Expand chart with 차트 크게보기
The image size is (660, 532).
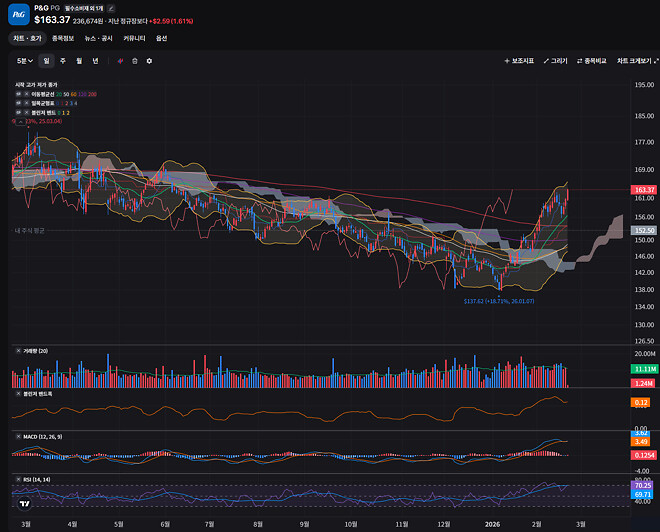pos(636,61)
